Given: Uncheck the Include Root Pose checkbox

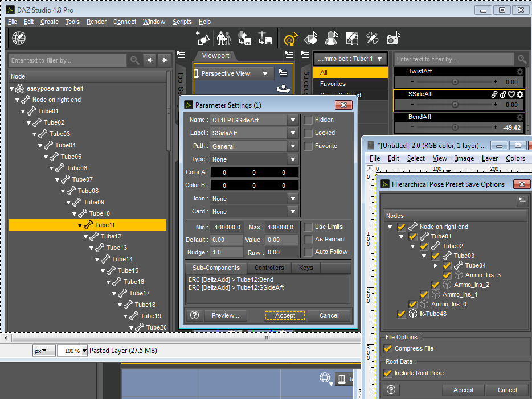Looking at the screenshot, I should [x=388, y=373].
